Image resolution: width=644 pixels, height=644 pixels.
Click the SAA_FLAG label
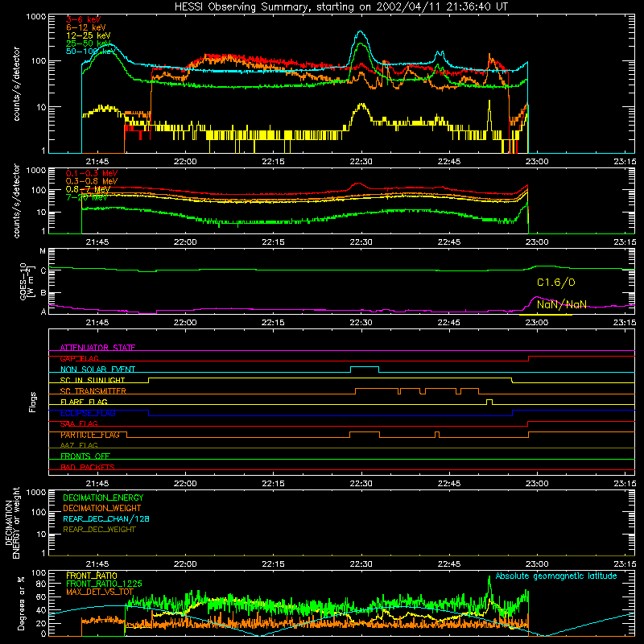79,423
